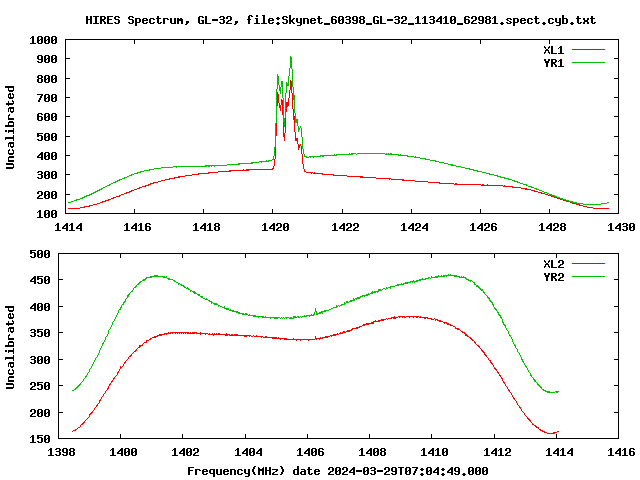Image resolution: width=640 pixels, height=480 pixels.
Task: Click the 1412 tick label on bottom x-axis
Action: coord(497,452)
